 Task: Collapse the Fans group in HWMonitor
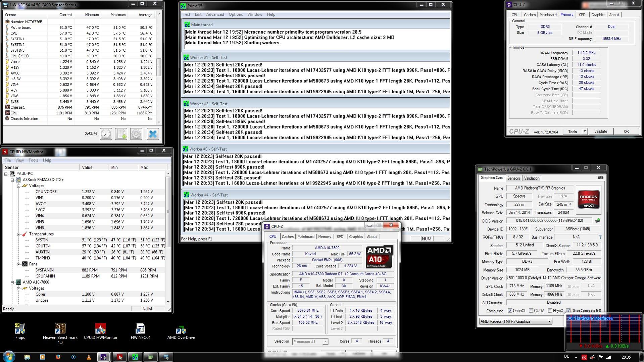tap(19, 264)
